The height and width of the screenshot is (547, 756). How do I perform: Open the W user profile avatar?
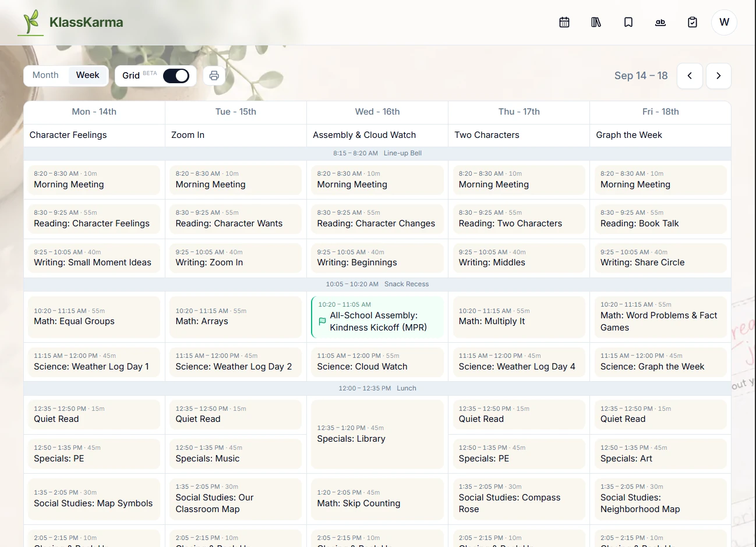coord(725,22)
